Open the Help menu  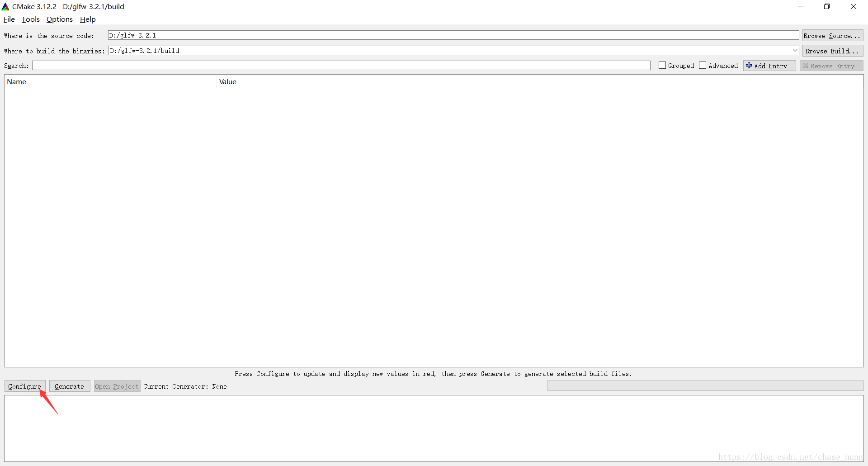88,19
